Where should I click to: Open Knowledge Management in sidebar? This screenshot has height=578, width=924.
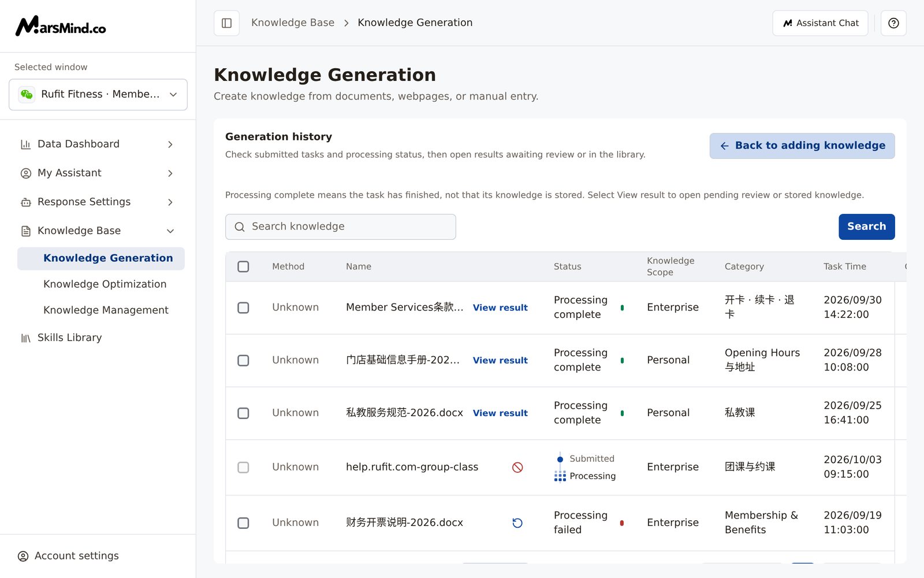106,310
